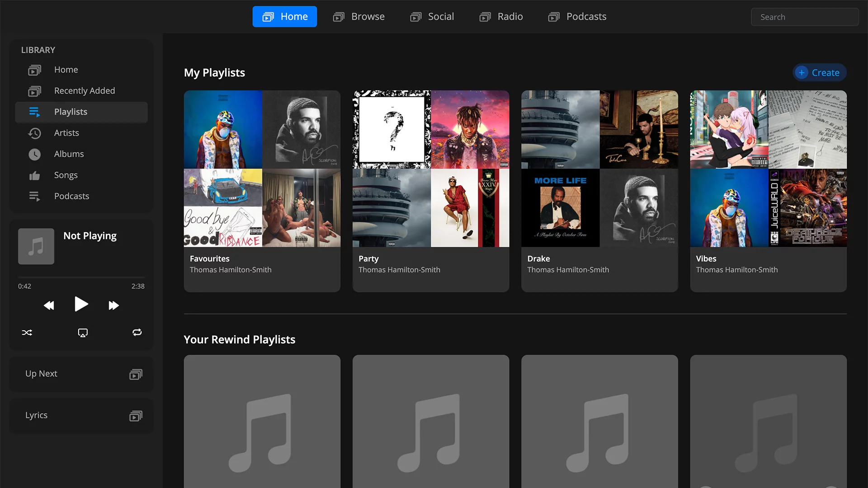
Task: Click the Home tab icon in top bar
Action: pyautogui.click(x=268, y=17)
